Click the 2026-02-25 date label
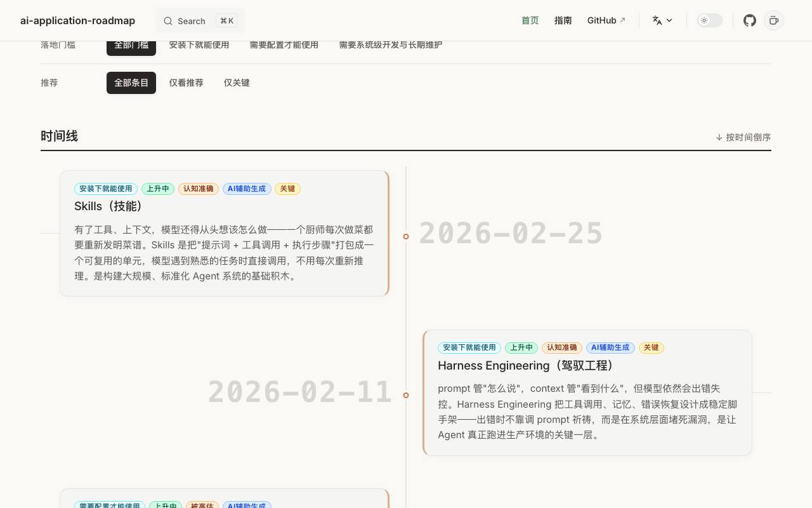812x508 pixels. coord(511,234)
